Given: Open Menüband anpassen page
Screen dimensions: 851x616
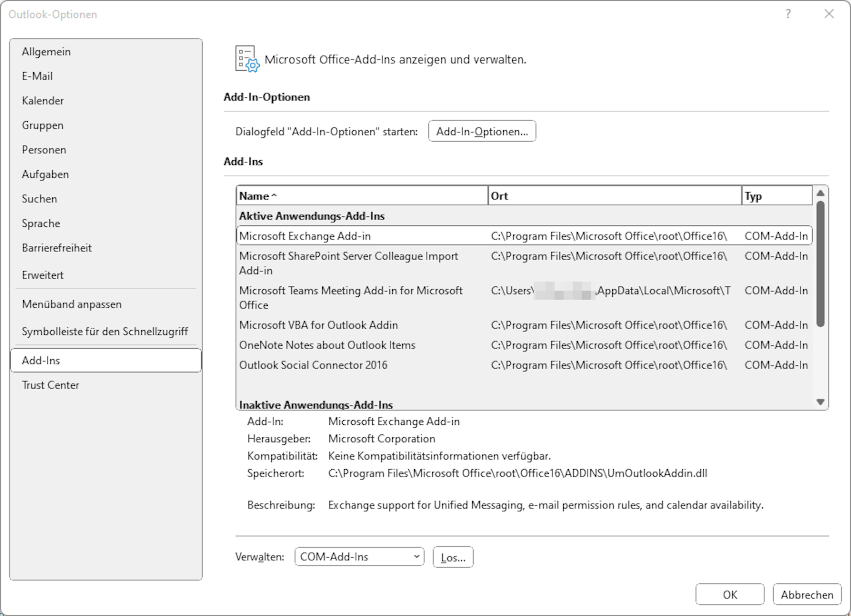Looking at the screenshot, I should 105,304.
